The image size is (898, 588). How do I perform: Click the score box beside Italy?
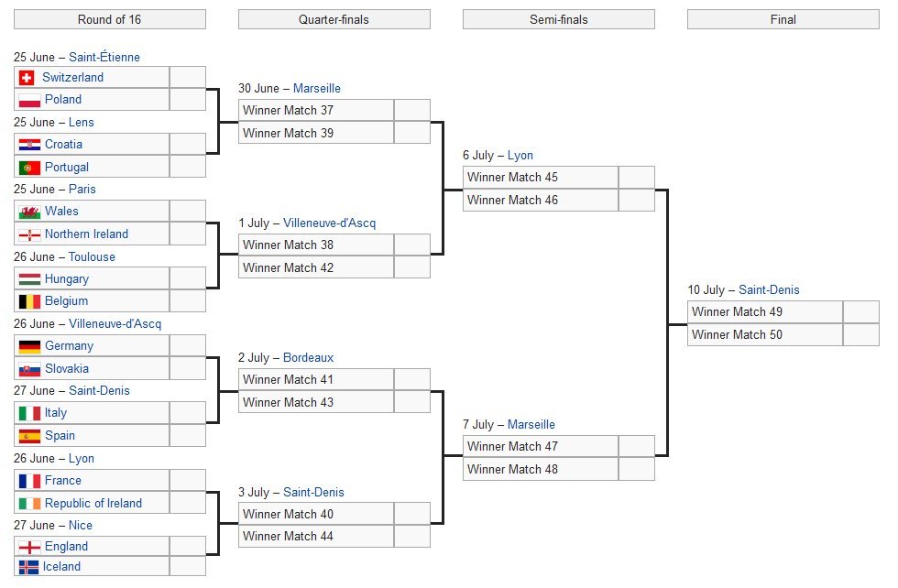click(187, 413)
